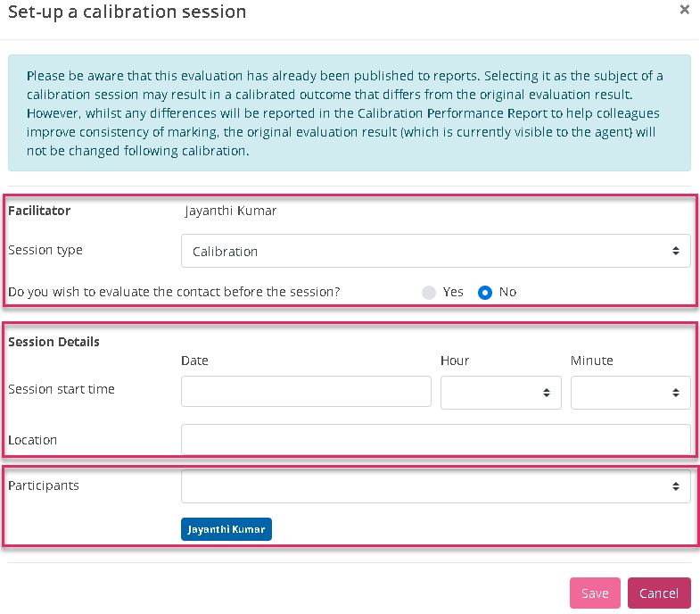Click the Session Details heading
Image resolution: width=700 pixels, height=614 pixels.
[54, 342]
